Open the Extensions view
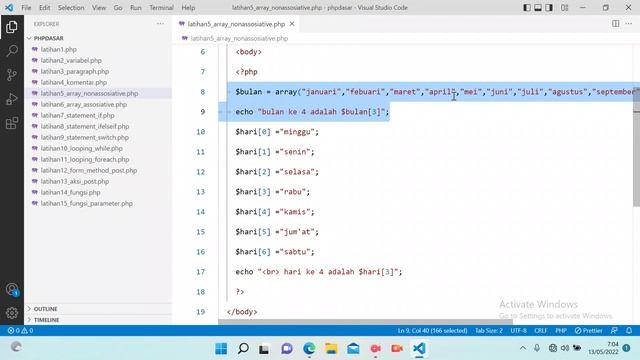 [x=12, y=123]
